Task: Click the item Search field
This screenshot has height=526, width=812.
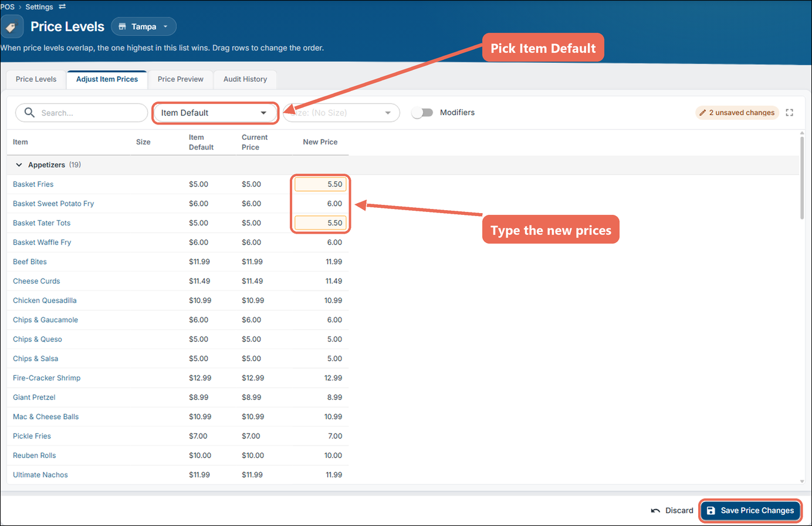Action: tap(82, 113)
